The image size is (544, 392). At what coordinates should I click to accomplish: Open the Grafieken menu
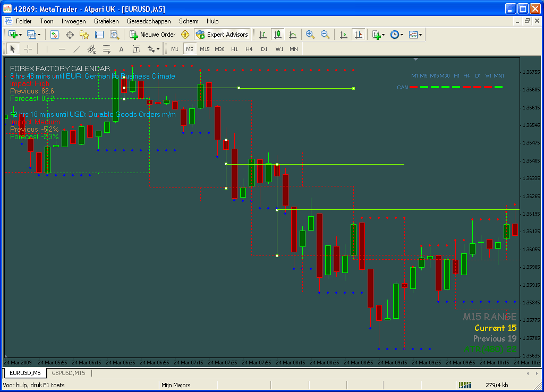pyautogui.click(x=106, y=21)
